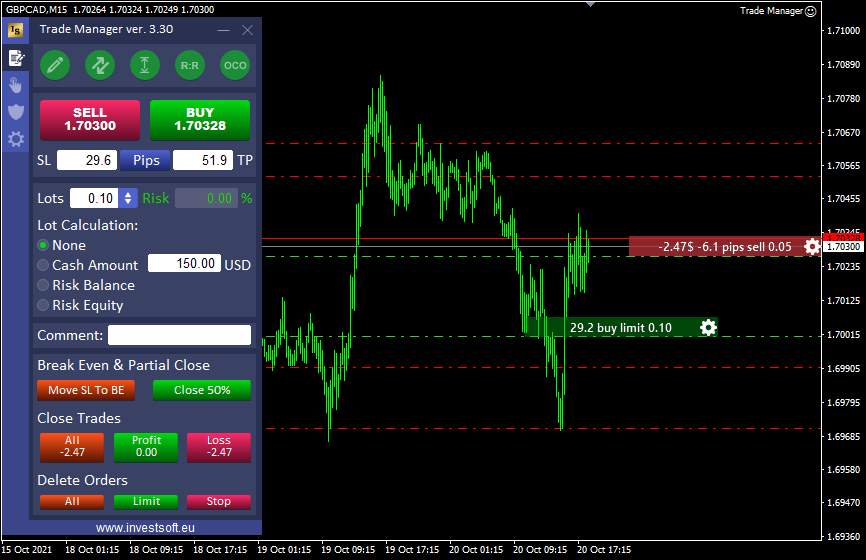The width and height of the screenshot is (866, 560).
Task: Select the Risk Equity option
Action: coord(43,305)
